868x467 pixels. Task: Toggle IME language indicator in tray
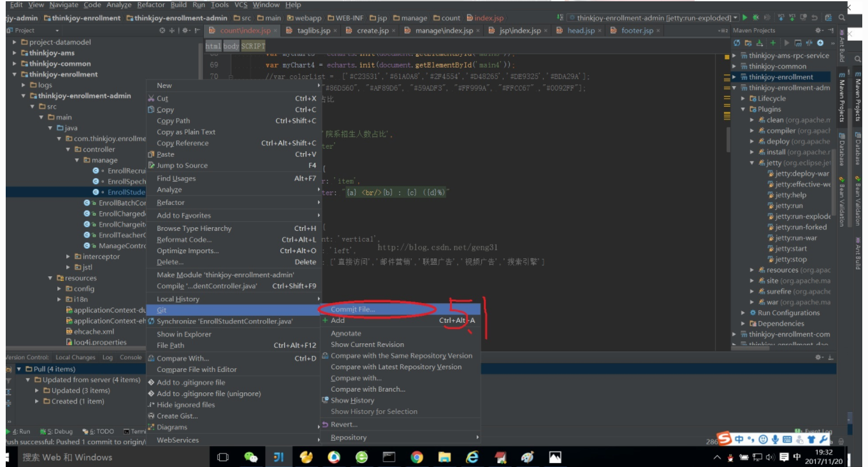[x=797, y=457]
